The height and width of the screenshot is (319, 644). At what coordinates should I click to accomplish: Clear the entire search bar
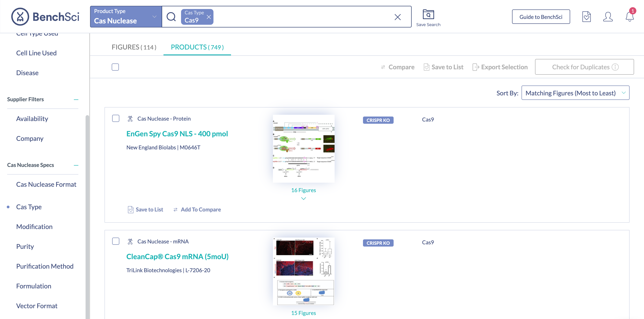pyautogui.click(x=397, y=17)
